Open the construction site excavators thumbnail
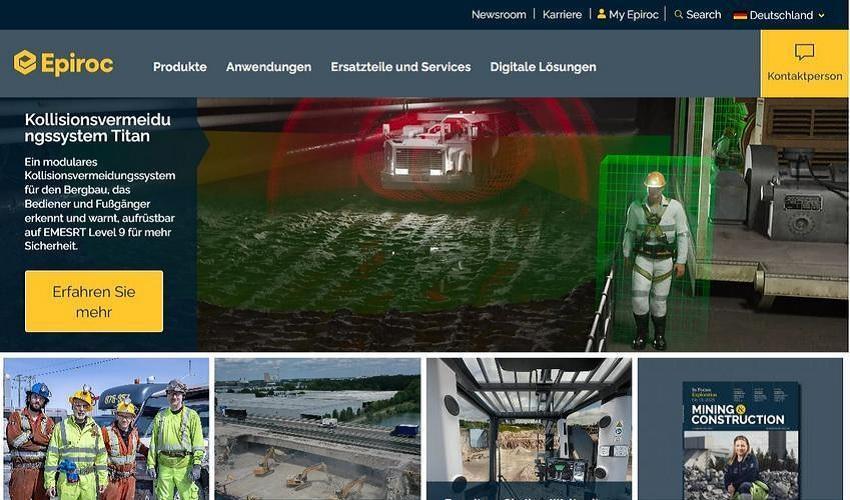Image resolution: width=850 pixels, height=500 pixels. pos(317,428)
